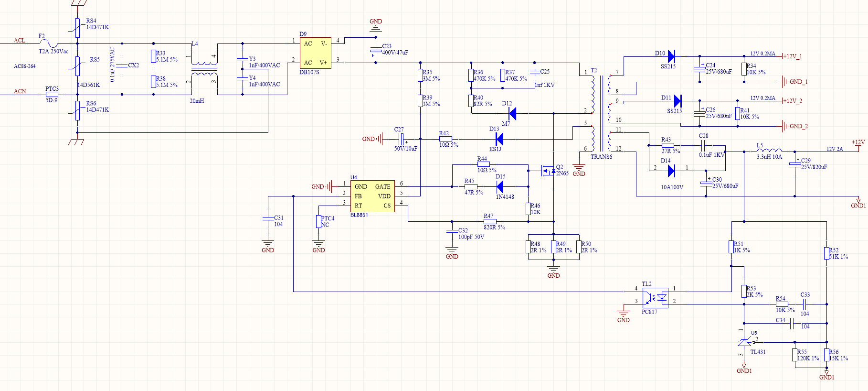Select the D15 1N4148 diode symbol

coord(500,186)
